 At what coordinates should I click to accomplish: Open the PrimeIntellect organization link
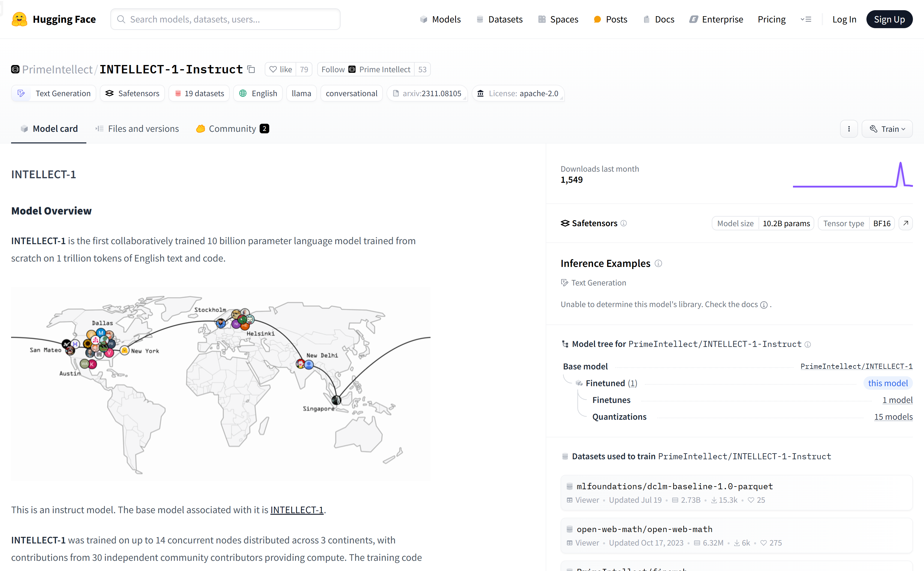[57, 70]
